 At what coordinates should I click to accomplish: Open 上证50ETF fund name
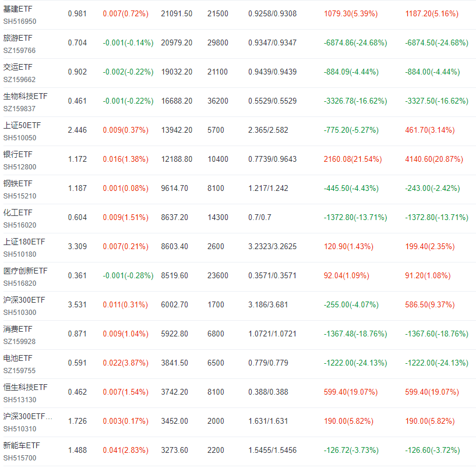pos(22,126)
